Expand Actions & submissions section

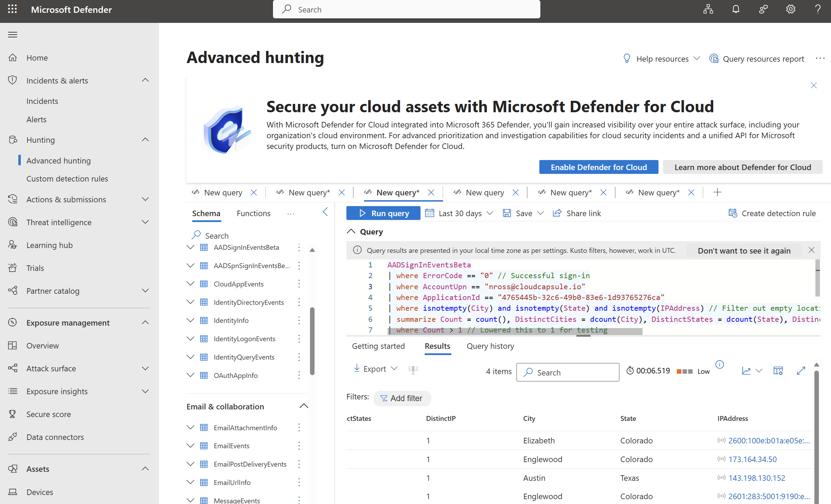(145, 199)
